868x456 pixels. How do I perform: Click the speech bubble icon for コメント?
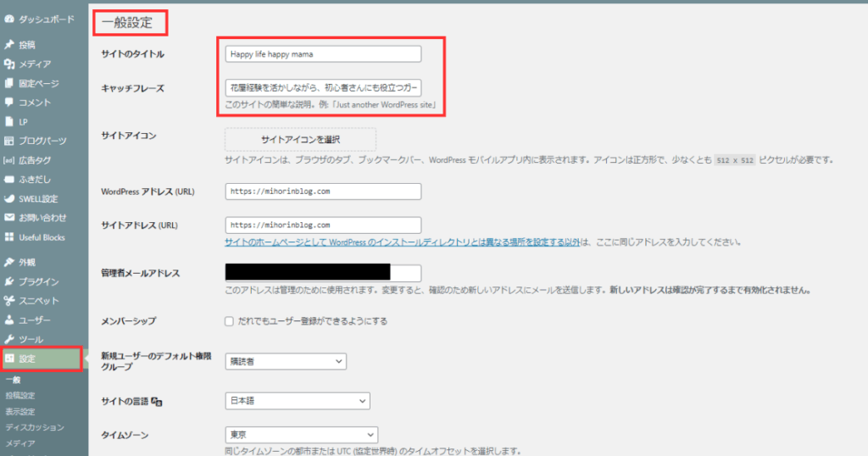9,103
